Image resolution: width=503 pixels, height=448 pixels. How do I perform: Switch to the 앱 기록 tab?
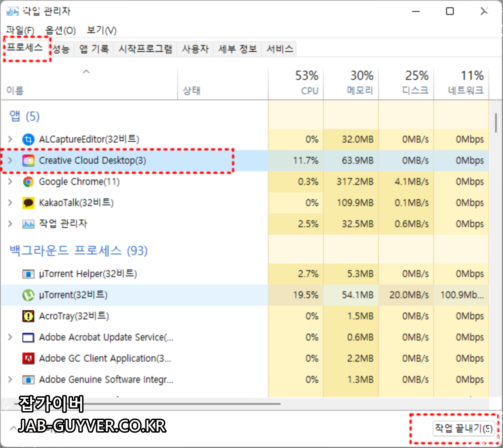pyautogui.click(x=94, y=49)
